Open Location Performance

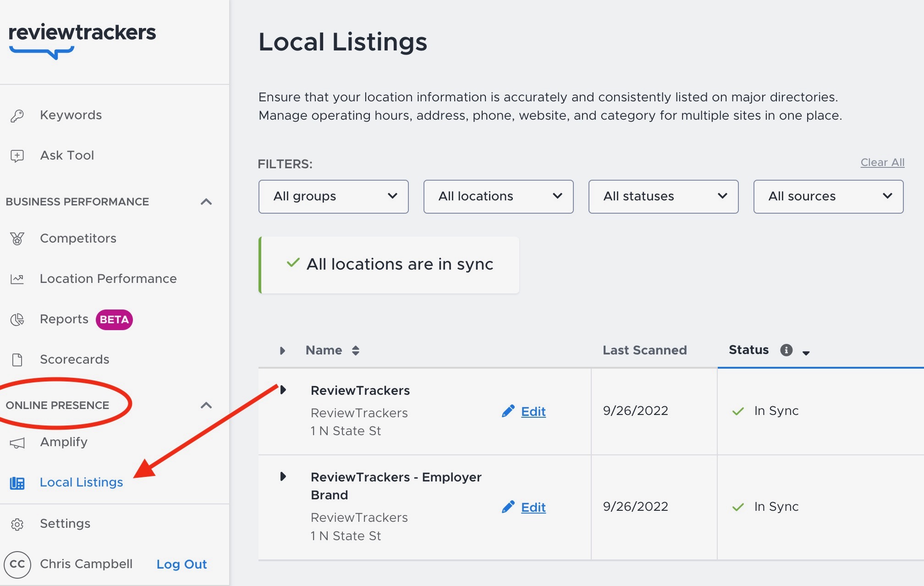click(108, 279)
